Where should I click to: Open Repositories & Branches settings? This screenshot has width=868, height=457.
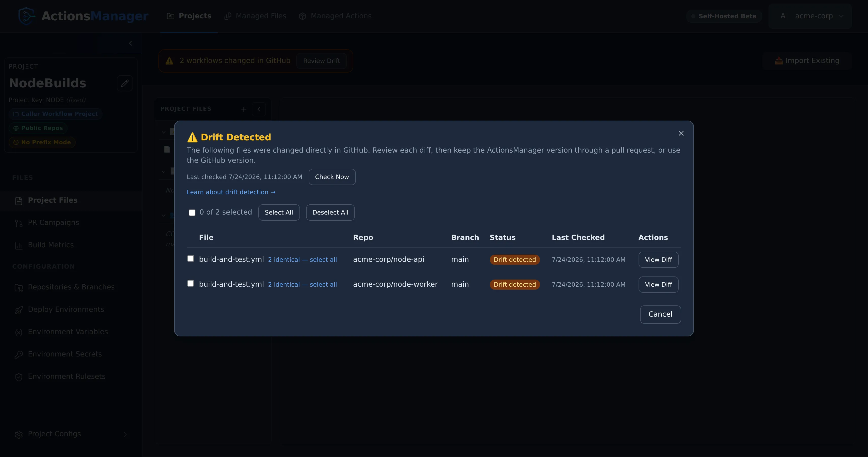tap(71, 287)
